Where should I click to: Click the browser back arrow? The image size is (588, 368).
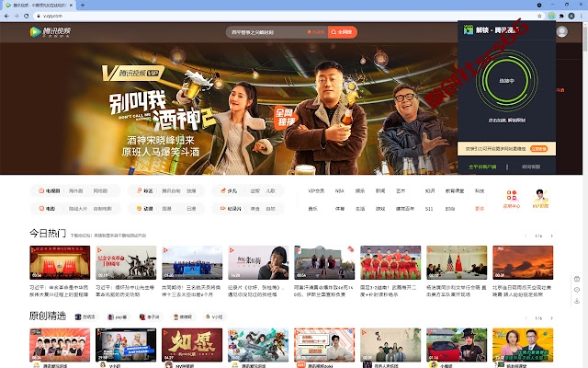coord(6,16)
